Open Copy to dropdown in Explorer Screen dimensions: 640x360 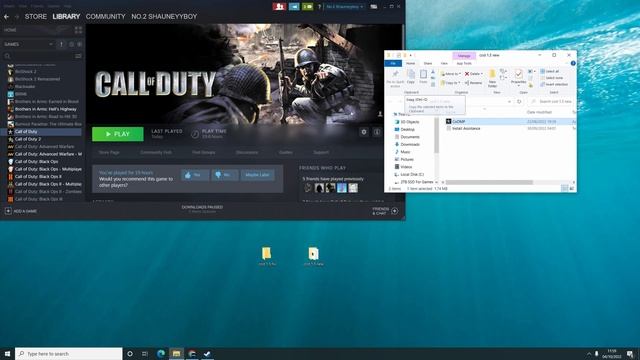click(x=451, y=83)
